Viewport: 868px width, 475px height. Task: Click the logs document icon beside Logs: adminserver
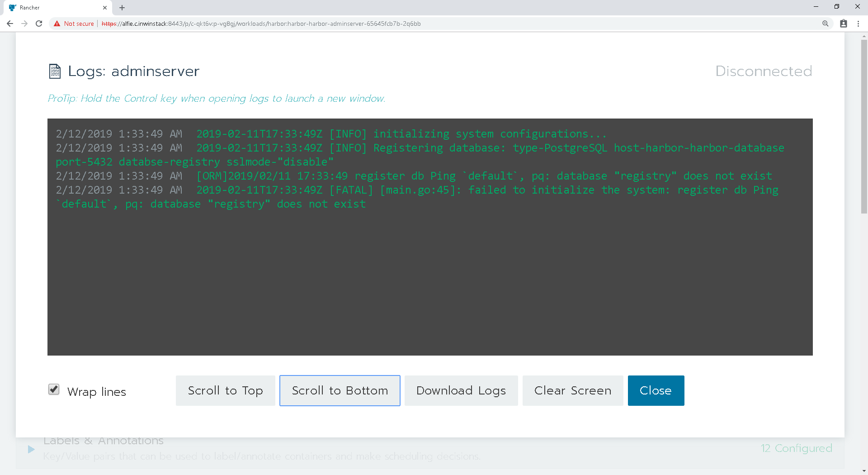[x=55, y=71]
